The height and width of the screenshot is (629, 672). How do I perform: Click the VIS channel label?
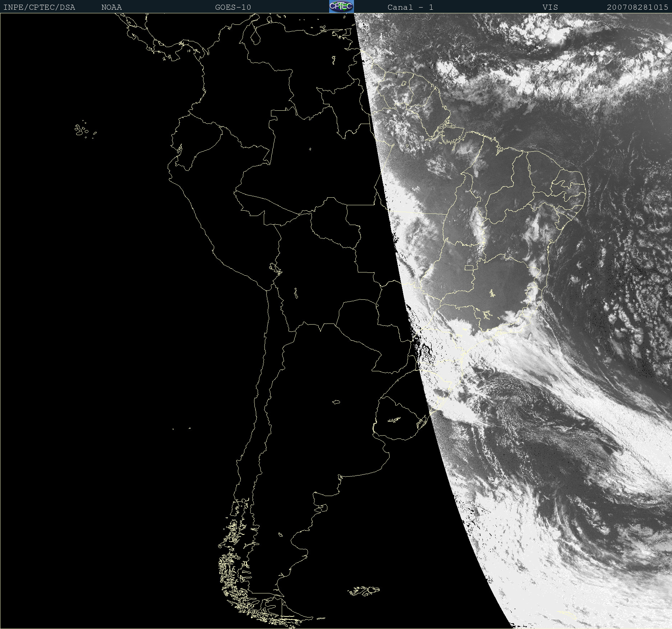pos(550,7)
